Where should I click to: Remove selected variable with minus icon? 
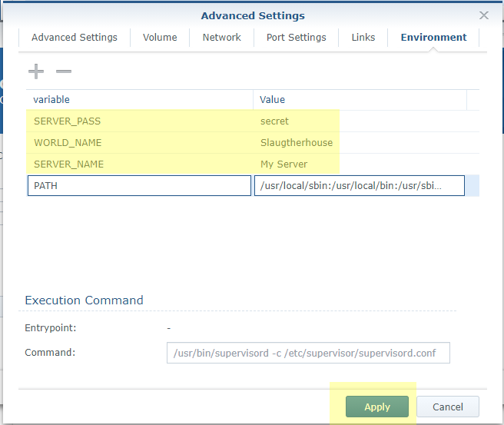pos(64,71)
